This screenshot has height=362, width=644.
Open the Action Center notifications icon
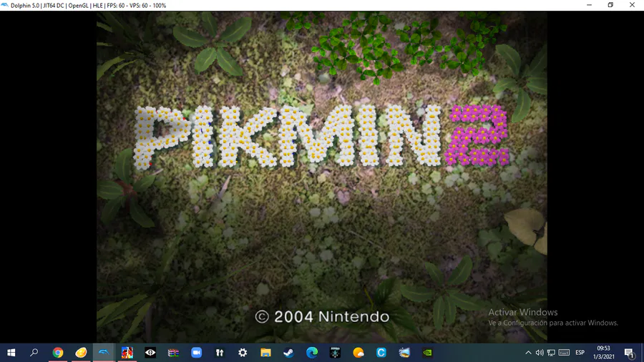pos(629,353)
